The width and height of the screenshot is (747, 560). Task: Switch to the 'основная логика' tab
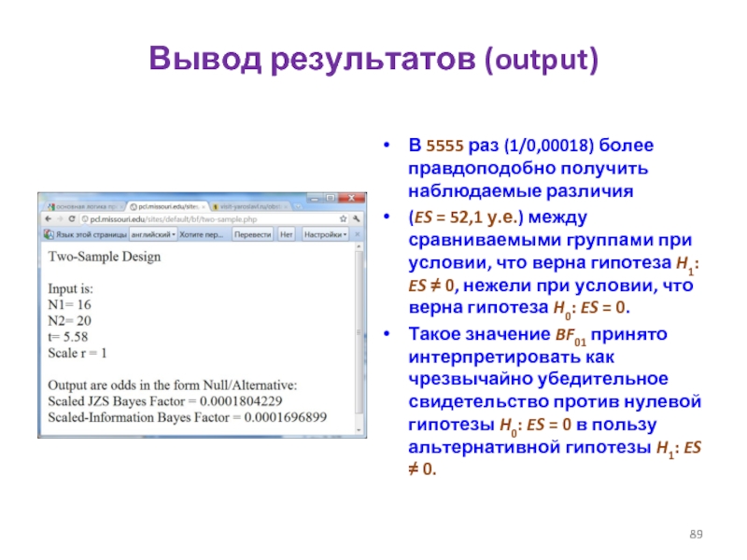tap(84, 206)
